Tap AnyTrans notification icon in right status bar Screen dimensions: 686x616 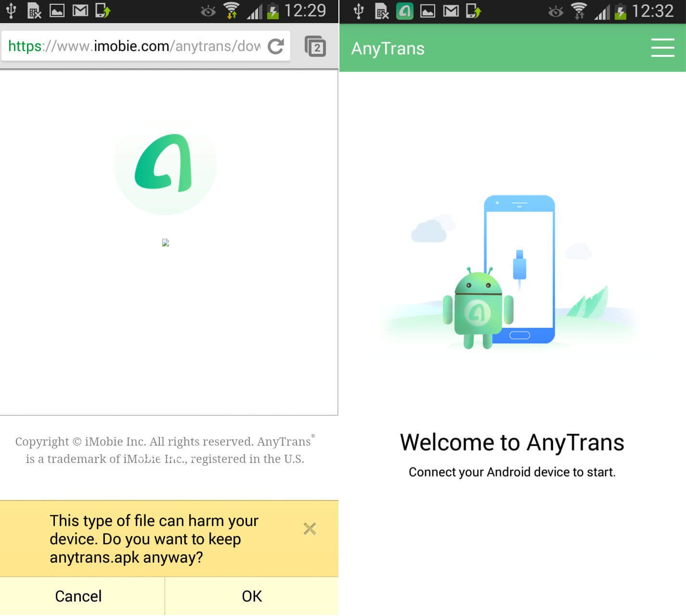(x=405, y=11)
